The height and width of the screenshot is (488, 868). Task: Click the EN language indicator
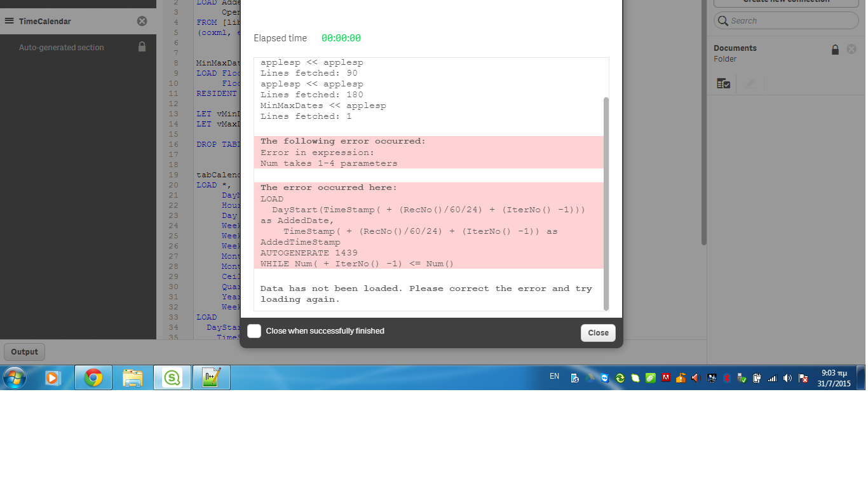coord(555,376)
